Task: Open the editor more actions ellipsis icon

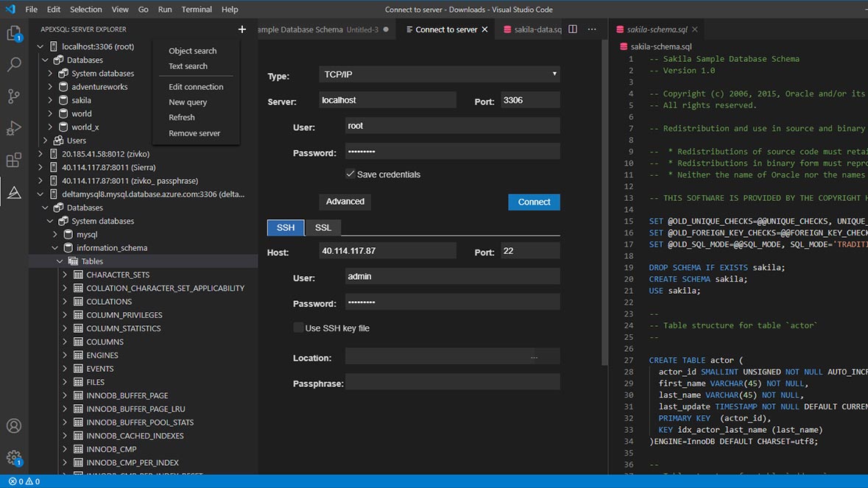Action: 592,29
